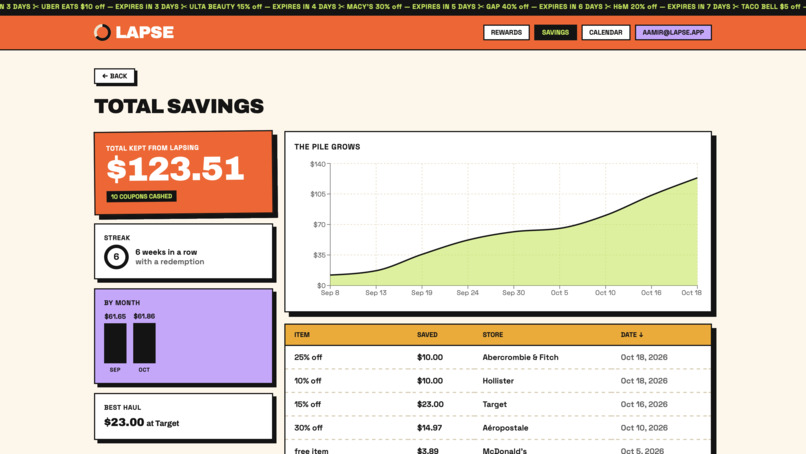Sort table by Item column header
The height and width of the screenshot is (454, 806).
tap(302, 335)
